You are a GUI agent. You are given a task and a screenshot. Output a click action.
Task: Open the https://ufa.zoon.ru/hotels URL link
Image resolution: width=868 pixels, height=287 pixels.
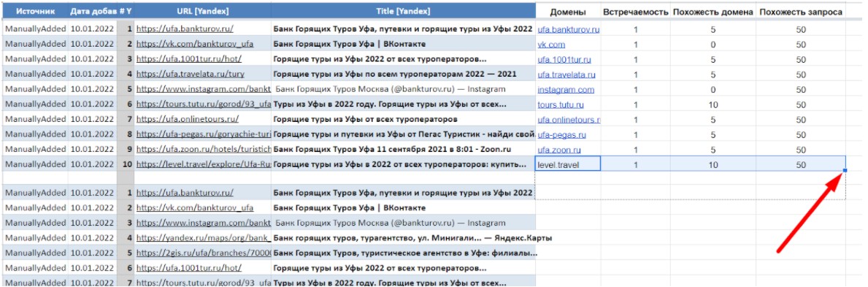tap(203, 149)
